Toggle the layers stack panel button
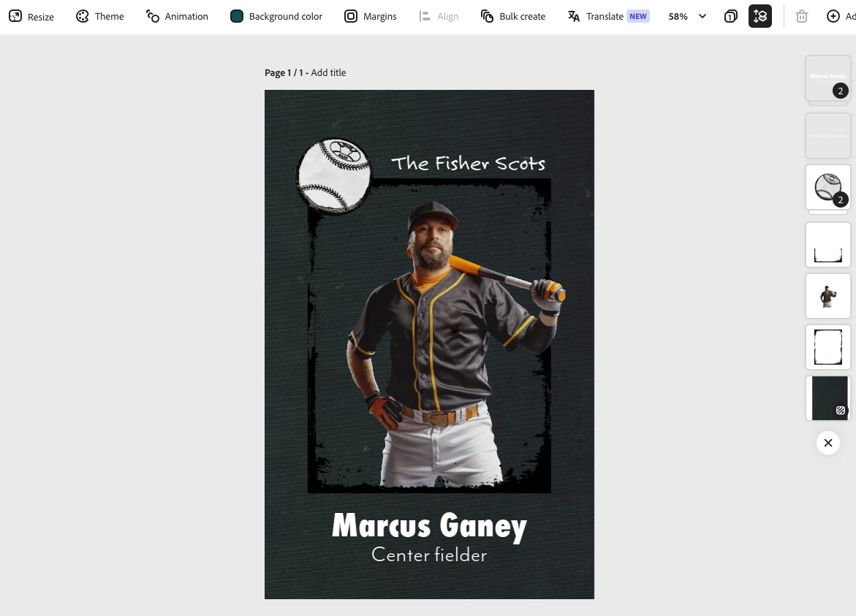The image size is (856, 616). tap(760, 16)
